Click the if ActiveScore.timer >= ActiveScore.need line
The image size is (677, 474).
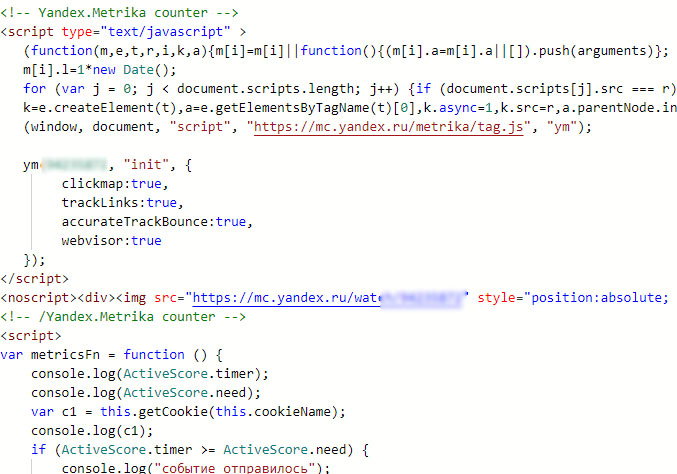pyautogui.click(x=200, y=450)
